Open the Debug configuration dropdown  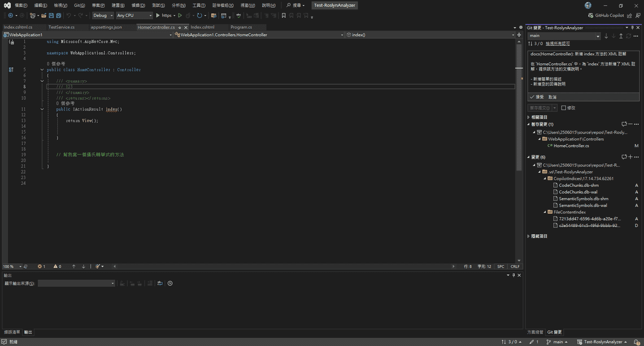(x=105, y=16)
